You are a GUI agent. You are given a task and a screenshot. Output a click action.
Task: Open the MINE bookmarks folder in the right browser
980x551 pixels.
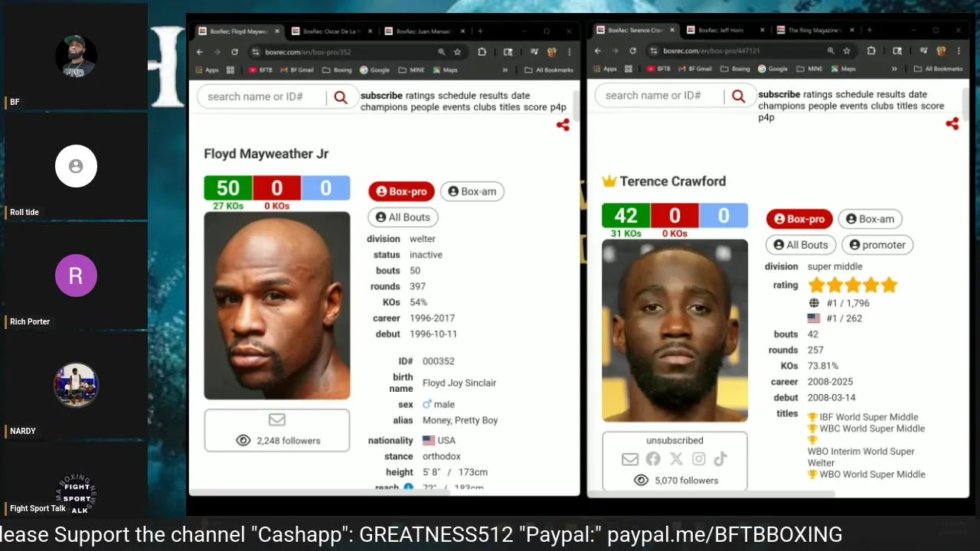click(810, 68)
